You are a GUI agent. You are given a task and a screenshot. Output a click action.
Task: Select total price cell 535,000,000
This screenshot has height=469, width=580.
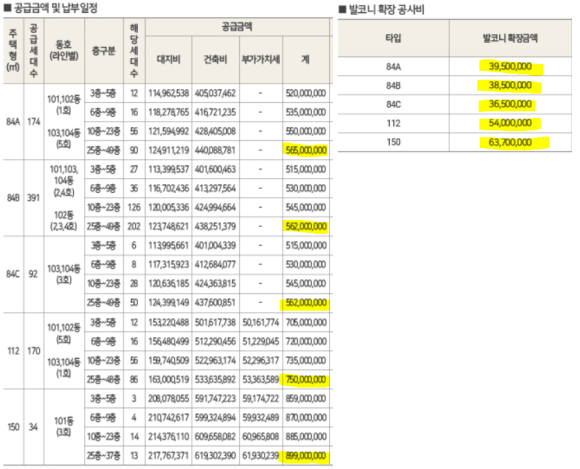pyautogui.click(x=306, y=112)
